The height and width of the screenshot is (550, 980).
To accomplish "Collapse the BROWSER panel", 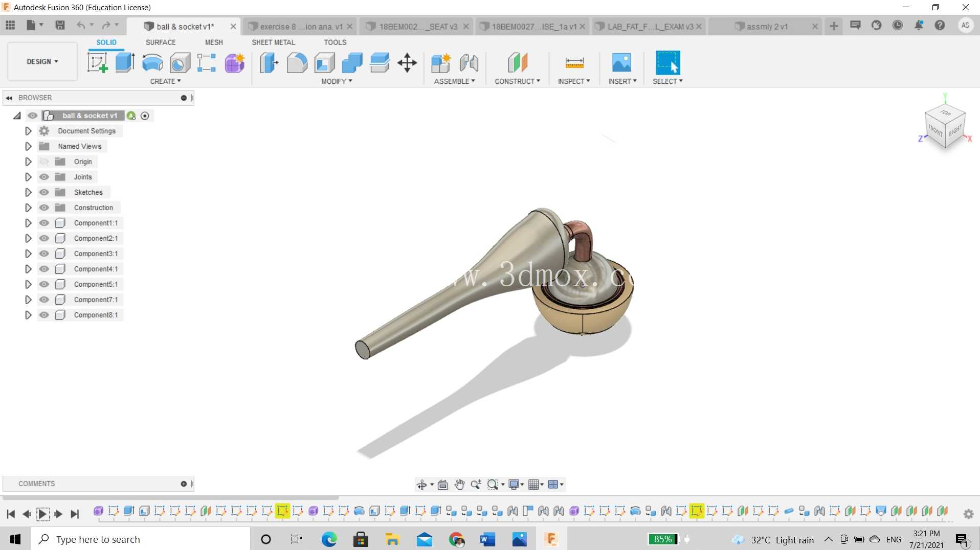I will tap(9, 98).
